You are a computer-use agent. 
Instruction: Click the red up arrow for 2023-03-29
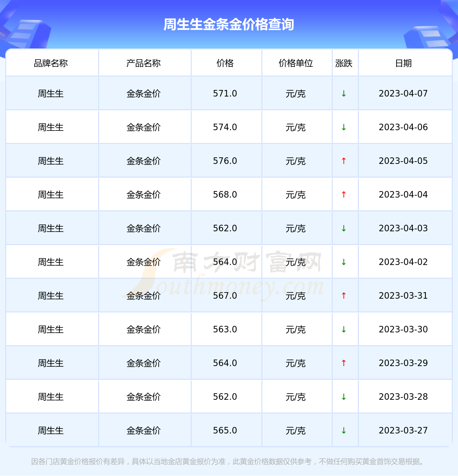[344, 363]
